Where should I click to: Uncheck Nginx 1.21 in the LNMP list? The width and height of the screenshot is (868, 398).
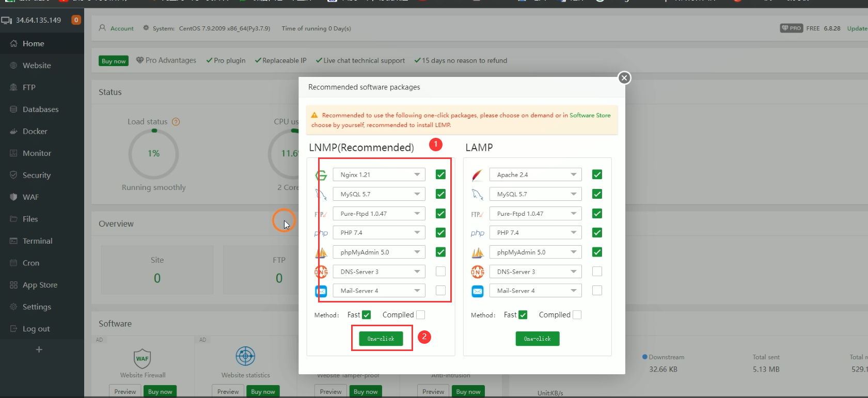pyautogui.click(x=440, y=174)
